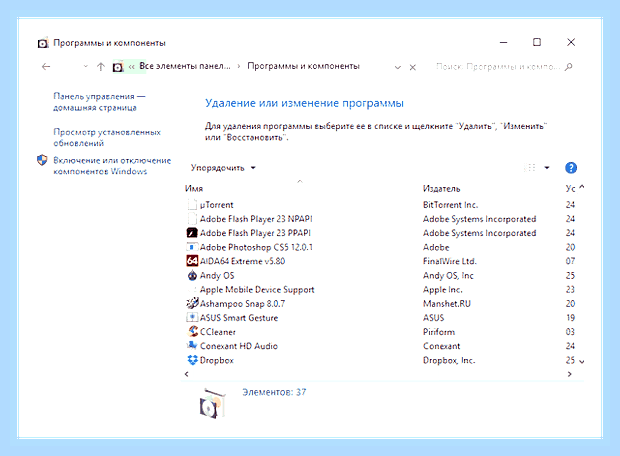Select Adobe Flash Player 23 NPAPI entry
The height and width of the screenshot is (456, 620).
pos(256,219)
